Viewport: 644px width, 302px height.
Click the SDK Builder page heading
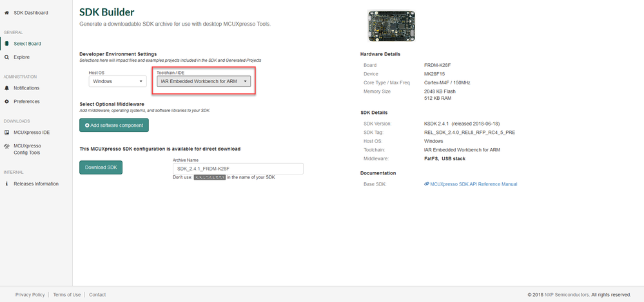(x=107, y=13)
